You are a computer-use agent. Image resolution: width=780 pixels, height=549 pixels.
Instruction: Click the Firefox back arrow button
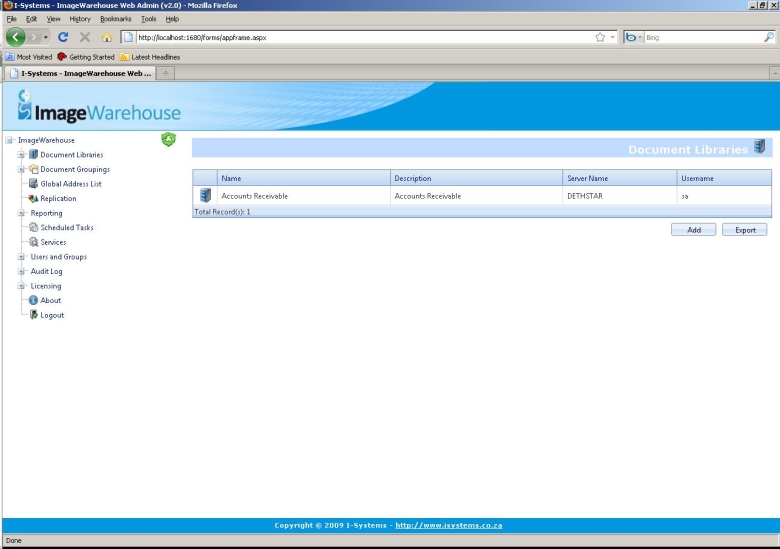[15, 37]
